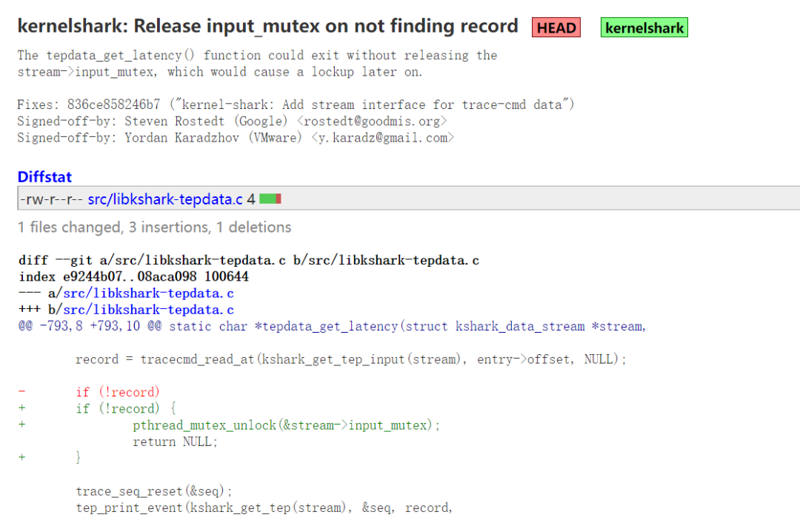Click the 'trace_seq_reset(&seq);' line
Screen dimensions: 800x532
pyautogui.click(x=154, y=491)
